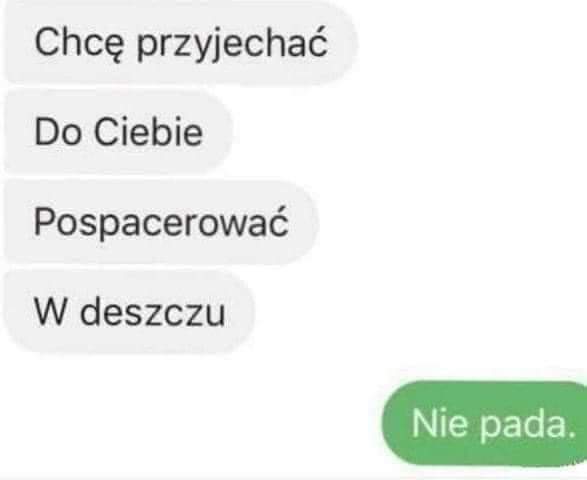Tap the green 'Nie pada.' reply bubble
The width and height of the screenshot is (587, 480).
(x=485, y=423)
